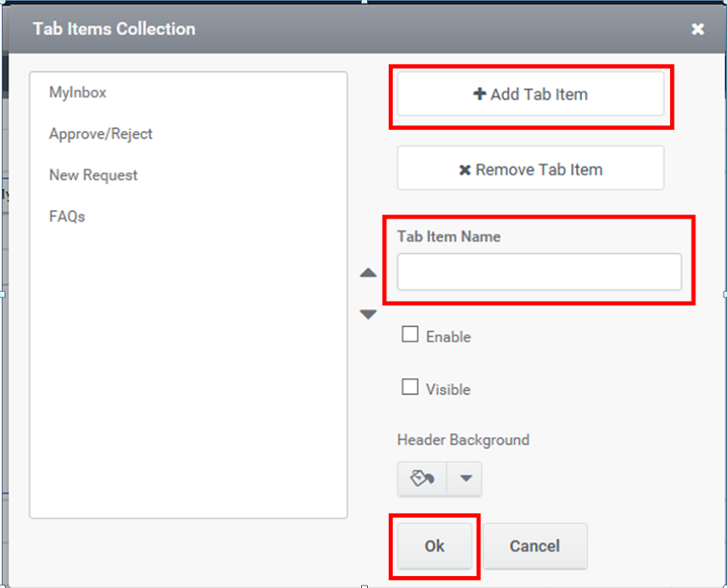
Task: Select FAQs tab item
Action: click(67, 217)
